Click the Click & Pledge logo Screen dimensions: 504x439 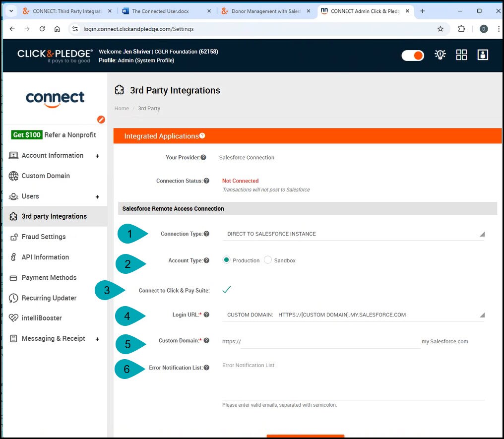(x=55, y=56)
